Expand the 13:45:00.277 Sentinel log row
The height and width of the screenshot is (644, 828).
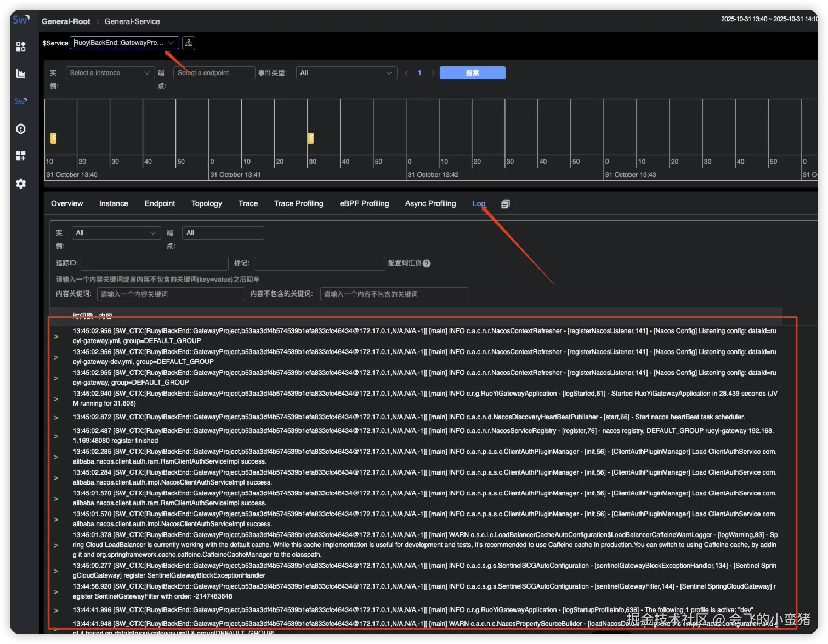(56, 571)
